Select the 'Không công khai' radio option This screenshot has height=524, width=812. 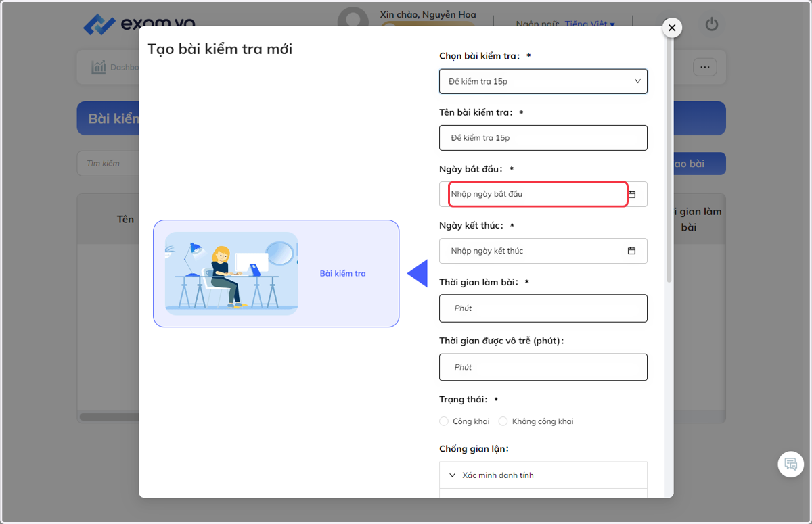point(503,421)
